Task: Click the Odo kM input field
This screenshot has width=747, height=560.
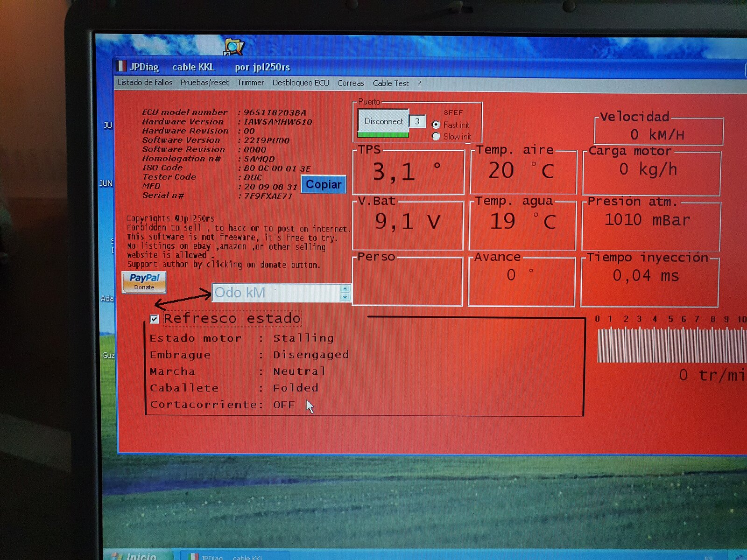Action: [x=276, y=293]
